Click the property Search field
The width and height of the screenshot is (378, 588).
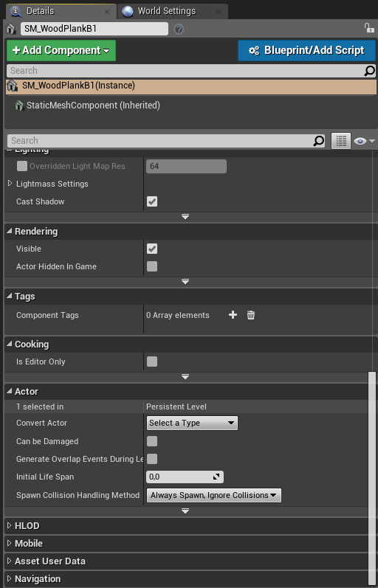coord(160,141)
